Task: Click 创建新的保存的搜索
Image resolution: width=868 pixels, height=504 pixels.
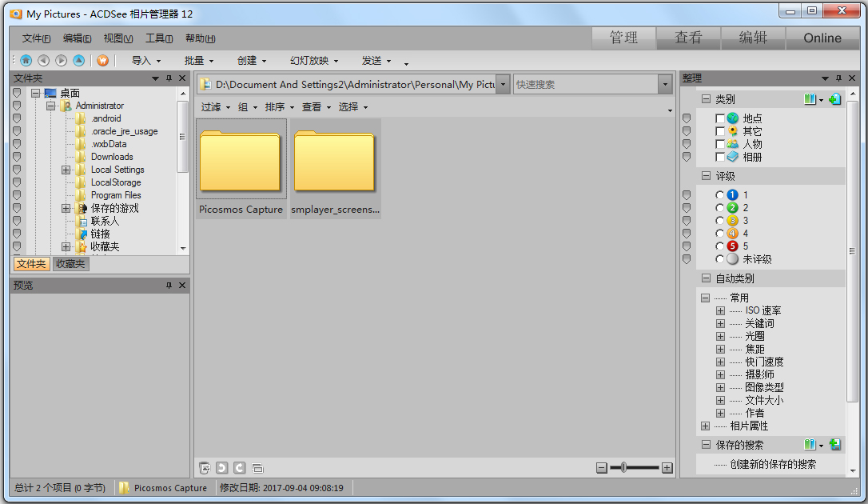Action: point(773,464)
